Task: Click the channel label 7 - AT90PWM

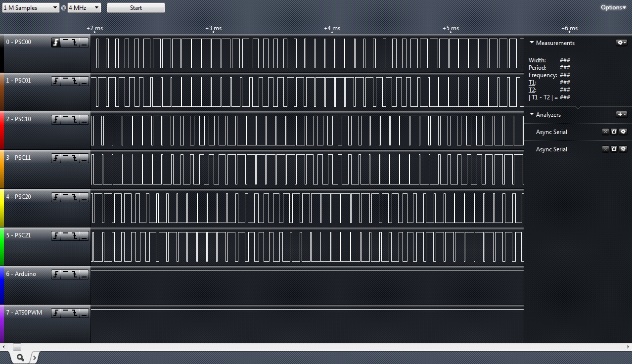Action: [24, 313]
